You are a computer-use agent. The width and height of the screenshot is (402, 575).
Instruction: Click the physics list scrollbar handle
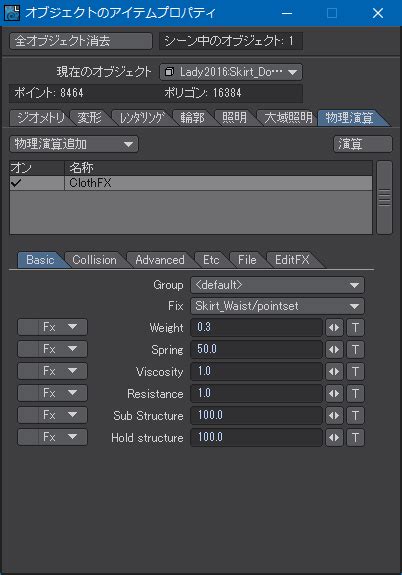point(384,197)
